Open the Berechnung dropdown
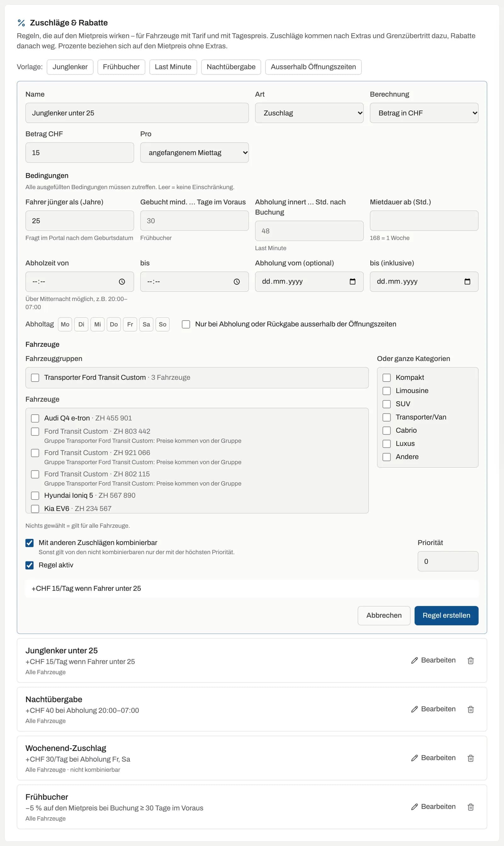The width and height of the screenshot is (504, 846). coord(424,113)
